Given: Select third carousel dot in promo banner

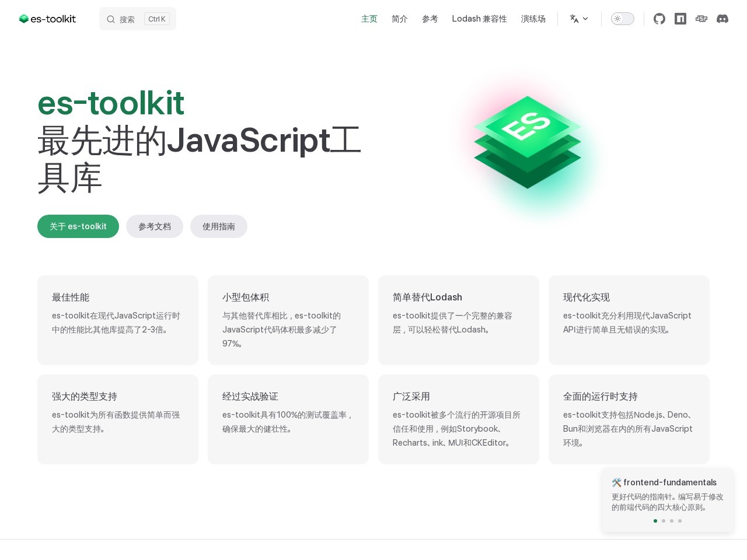Looking at the screenshot, I should (672, 521).
